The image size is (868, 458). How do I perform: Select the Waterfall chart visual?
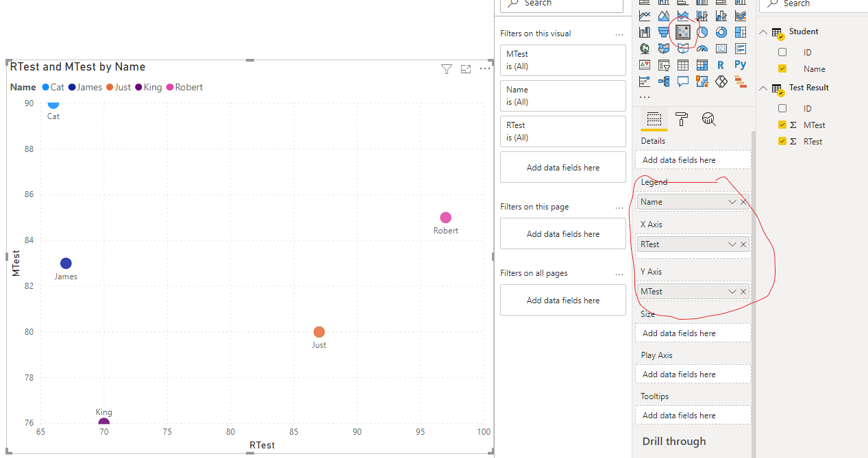coord(645,32)
